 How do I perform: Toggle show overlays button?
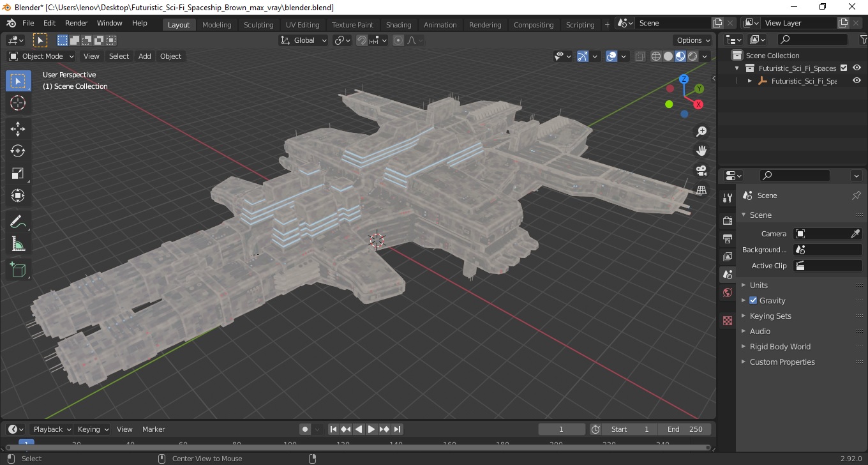(x=611, y=56)
